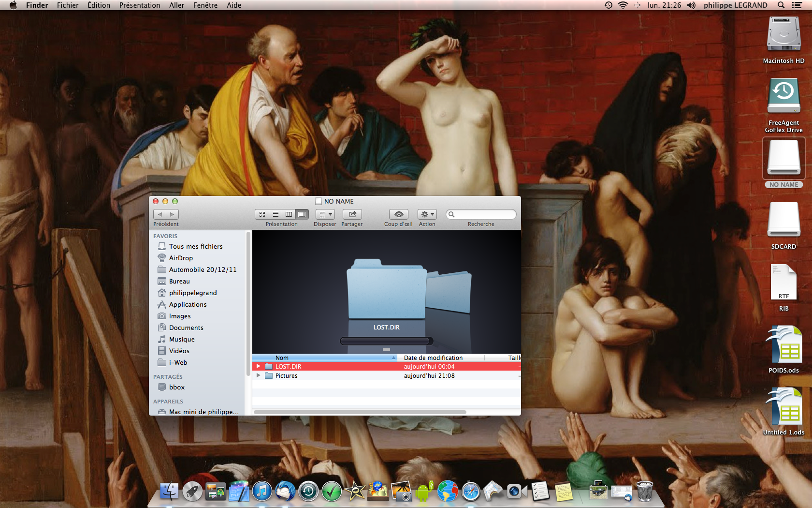Open the Action gear dropdown
The height and width of the screenshot is (508, 812).
[x=427, y=214]
